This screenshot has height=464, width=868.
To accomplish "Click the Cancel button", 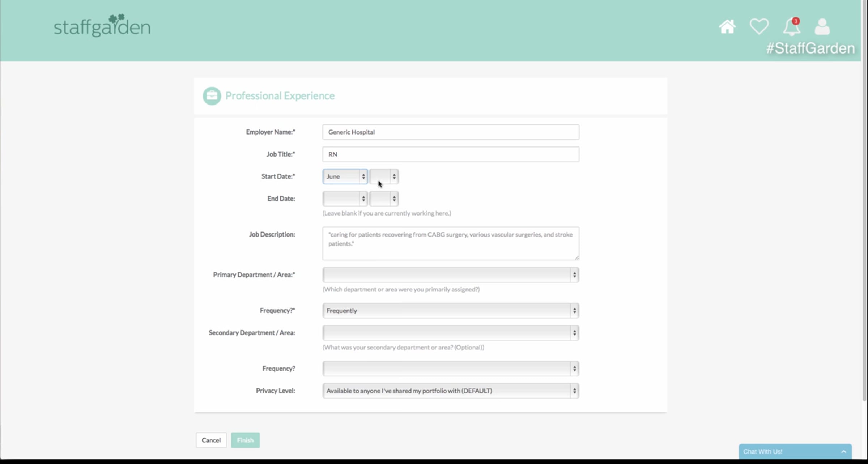I will point(211,440).
